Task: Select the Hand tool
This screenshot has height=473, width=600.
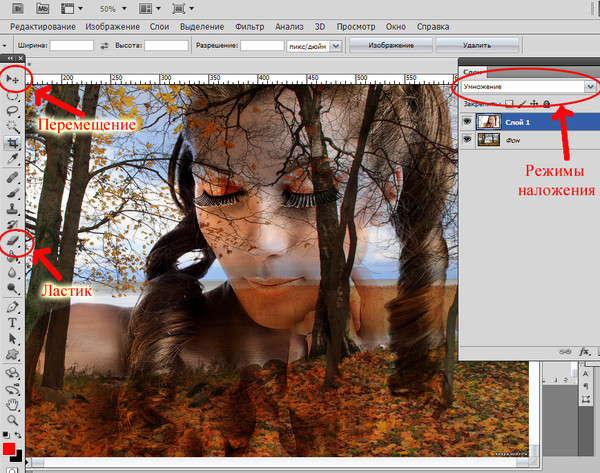Action: (12, 404)
